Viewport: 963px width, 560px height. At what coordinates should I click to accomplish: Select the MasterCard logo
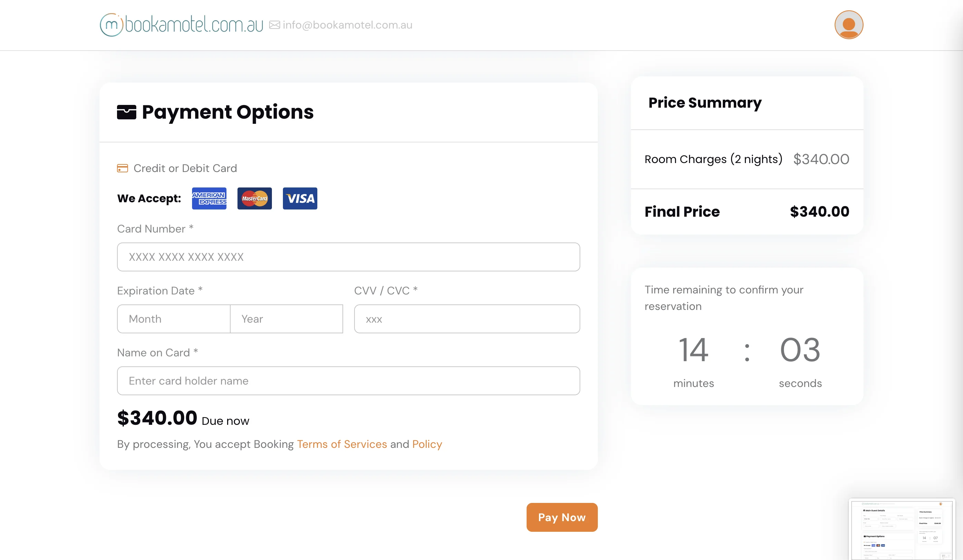coord(254,198)
